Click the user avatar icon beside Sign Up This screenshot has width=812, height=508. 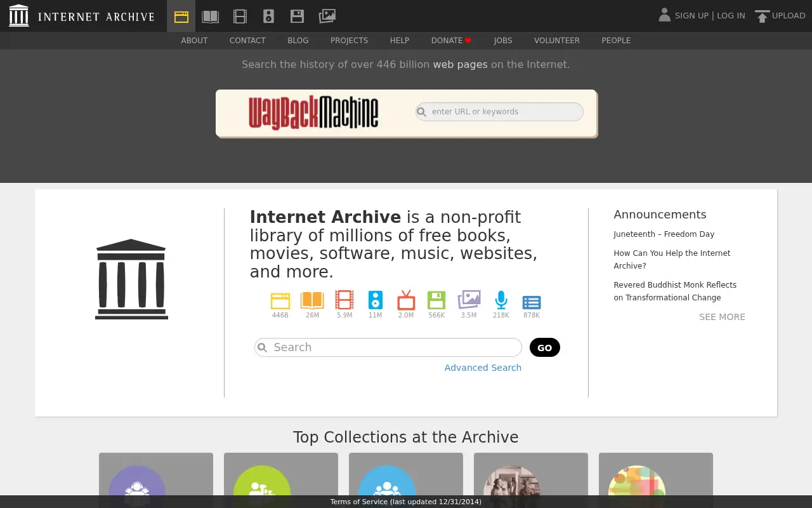coord(664,15)
